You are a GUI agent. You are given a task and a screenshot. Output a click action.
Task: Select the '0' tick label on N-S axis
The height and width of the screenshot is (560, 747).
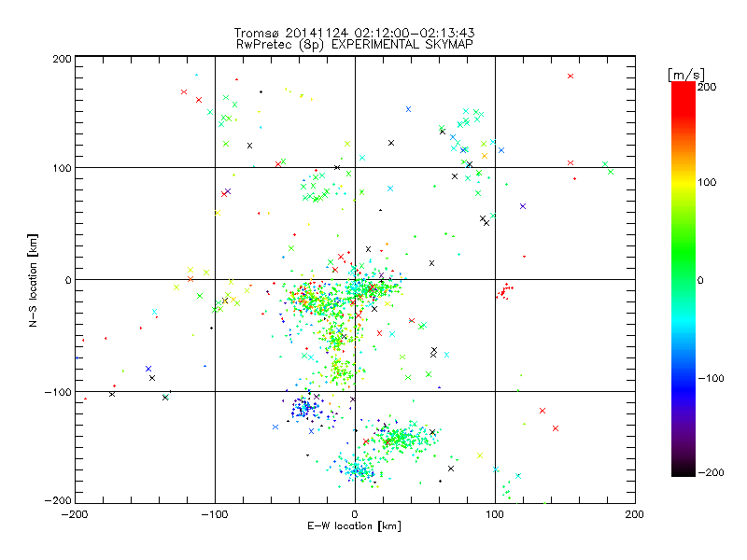point(68,280)
